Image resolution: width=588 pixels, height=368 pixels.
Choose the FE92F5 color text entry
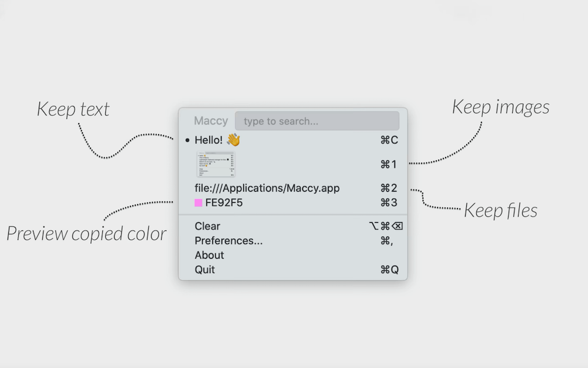pos(224,203)
